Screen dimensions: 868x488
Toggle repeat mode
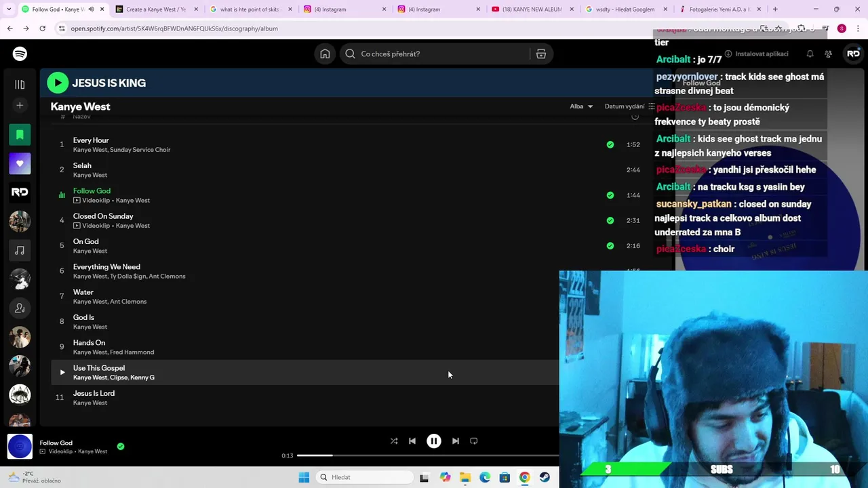tap(473, 441)
